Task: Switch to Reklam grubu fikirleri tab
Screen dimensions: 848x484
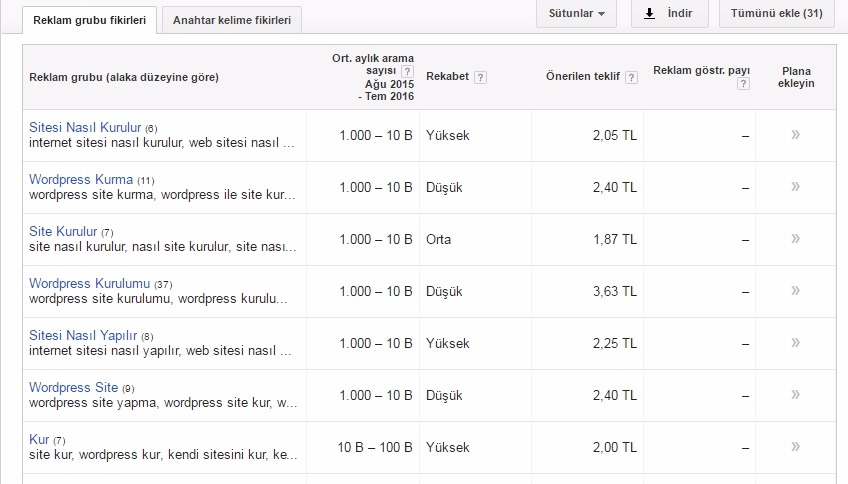Action: click(89, 20)
